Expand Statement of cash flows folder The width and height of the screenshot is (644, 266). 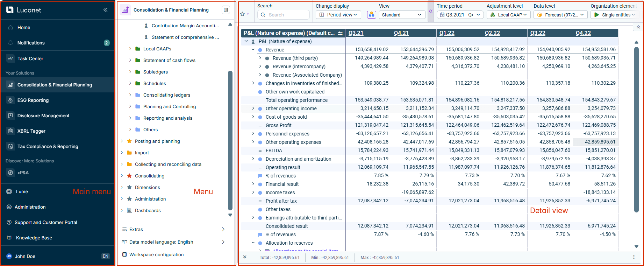coord(130,60)
